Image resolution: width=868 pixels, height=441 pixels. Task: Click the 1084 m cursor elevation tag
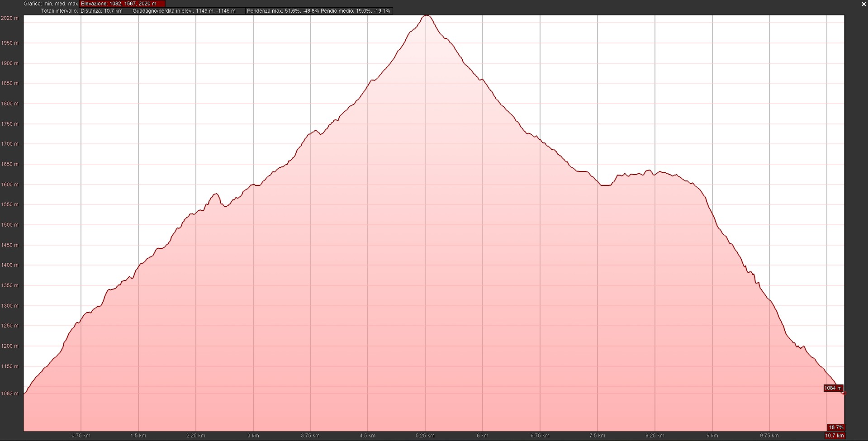833,388
